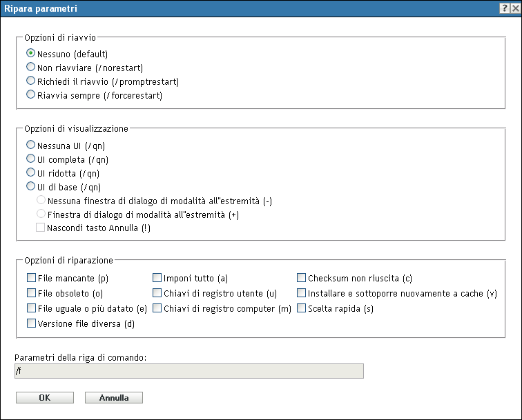Enable File mancante (p) checkbox

coord(31,279)
